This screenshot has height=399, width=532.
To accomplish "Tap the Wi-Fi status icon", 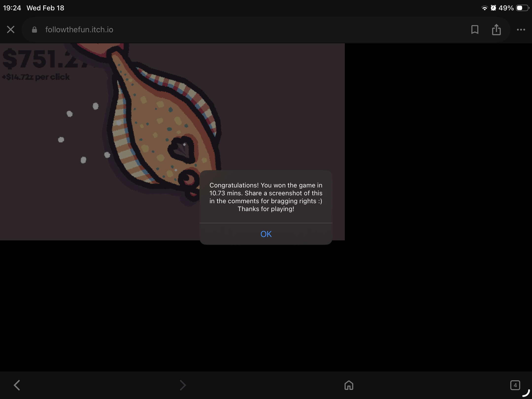I will click(484, 8).
